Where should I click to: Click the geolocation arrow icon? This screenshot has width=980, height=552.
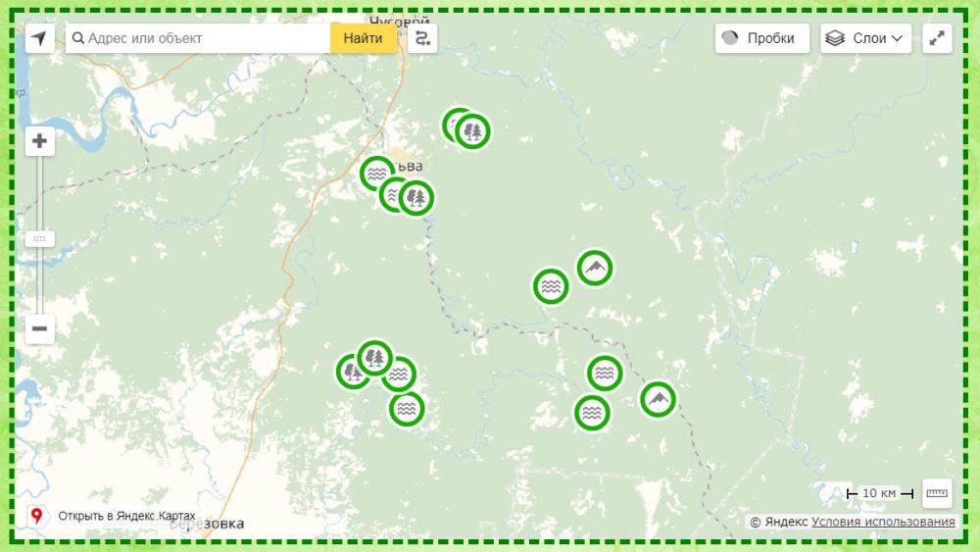[x=39, y=38]
